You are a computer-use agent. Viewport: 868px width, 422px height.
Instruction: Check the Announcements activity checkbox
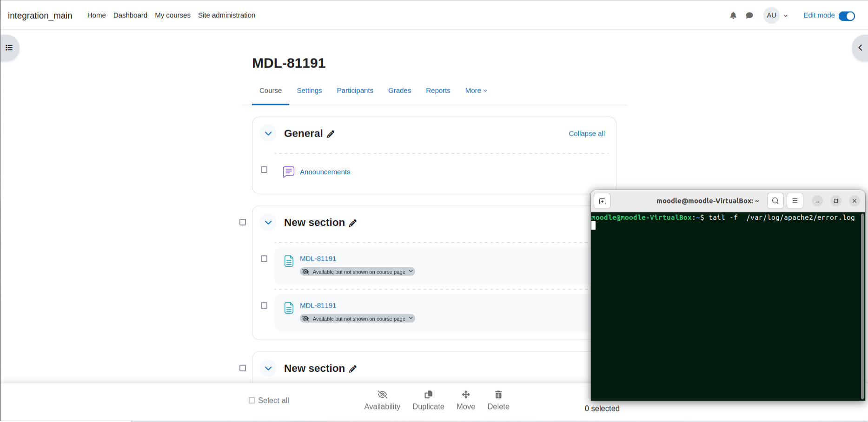(x=264, y=170)
